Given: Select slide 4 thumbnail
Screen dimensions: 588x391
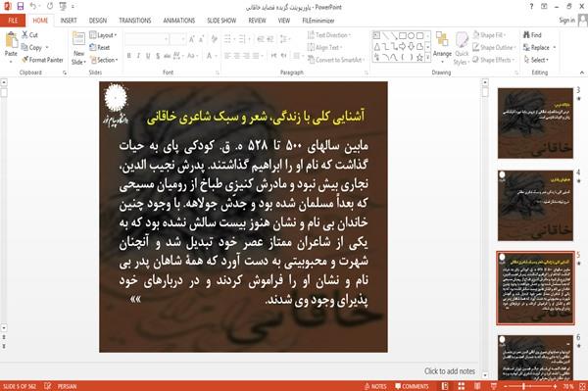Looking at the screenshot, I should pyautogui.click(x=535, y=206).
